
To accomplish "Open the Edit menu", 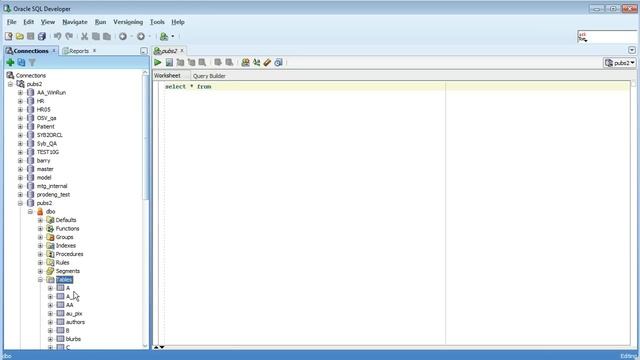I will 29,22.
